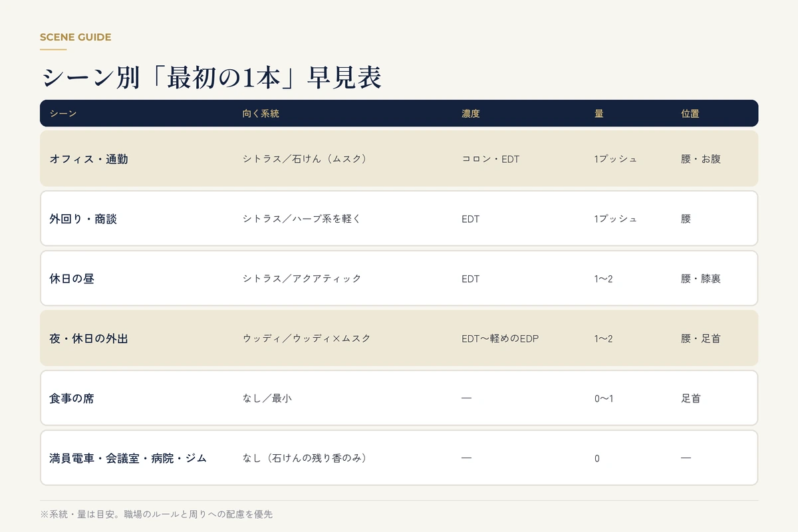This screenshot has height=532, width=798.
Task: Click the 量 column header
Action: tap(599, 114)
